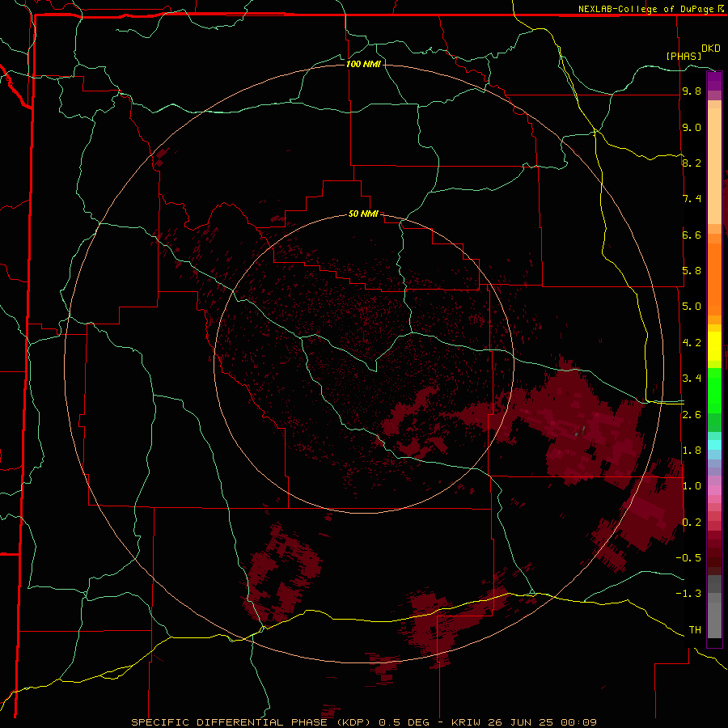The height and width of the screenshot is (728, 728).
Task: Click the TH legend label
Action: coord(695,630)
